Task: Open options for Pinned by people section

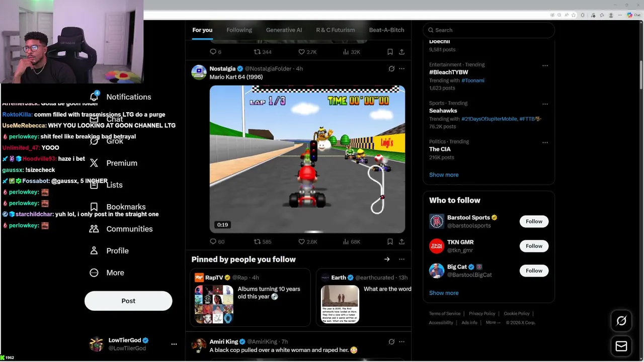Action: coord(401,259)
